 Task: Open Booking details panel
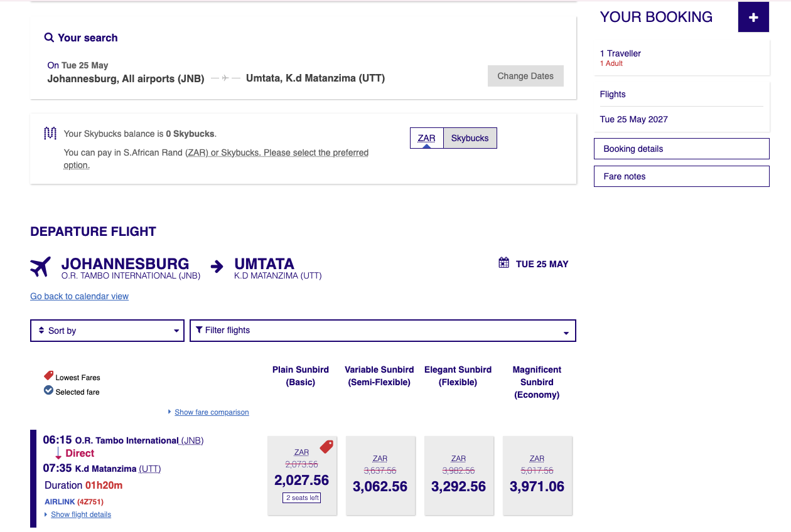click(682, 149)
